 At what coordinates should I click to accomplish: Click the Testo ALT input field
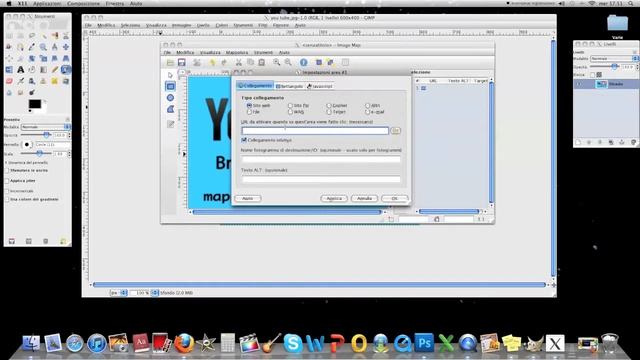tap(321, 179)
